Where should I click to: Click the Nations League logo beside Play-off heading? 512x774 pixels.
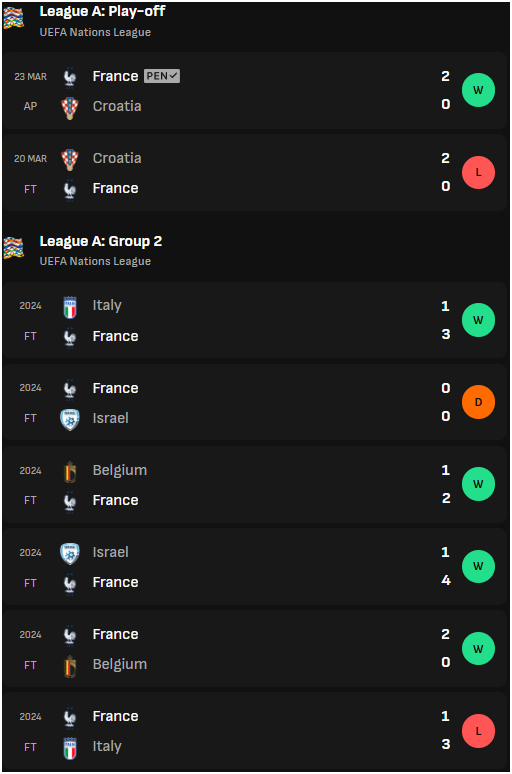click(x=13, y=18)
